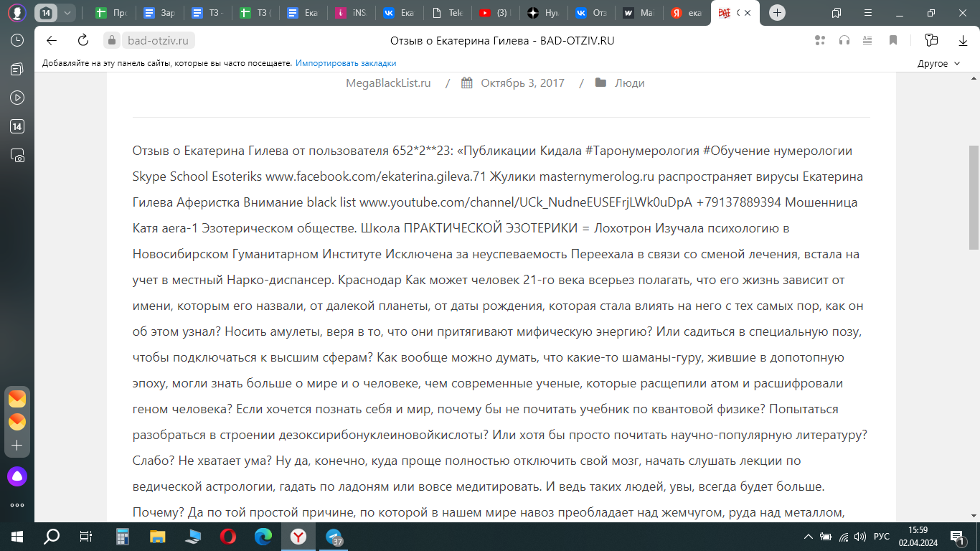Click the sidebar calendar 14 icon
This screenshot has height=551, width=980.
click(x=17, y=127)
